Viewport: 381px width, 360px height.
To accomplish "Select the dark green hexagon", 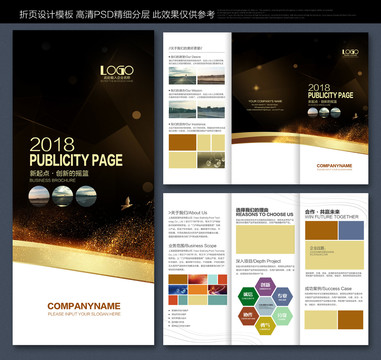I will click(x=248, y=296).
